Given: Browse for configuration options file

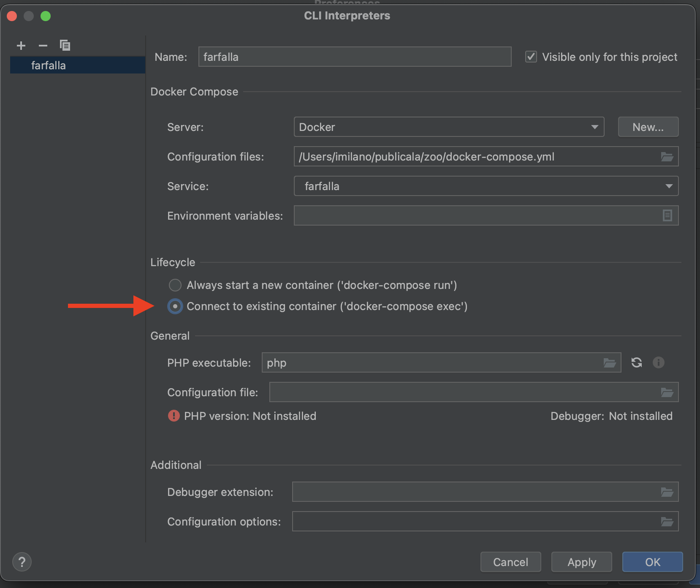Looking at the screenshot, I should (x=667, y=521).
